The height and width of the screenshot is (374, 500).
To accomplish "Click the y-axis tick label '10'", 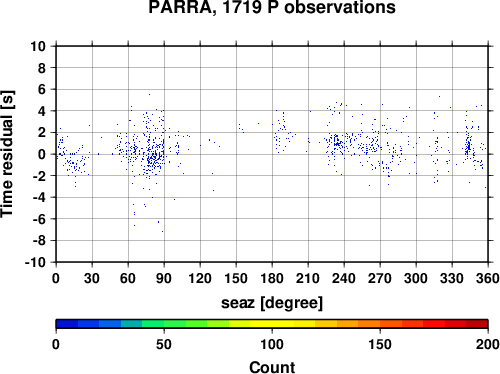I will tap(38, 46).
